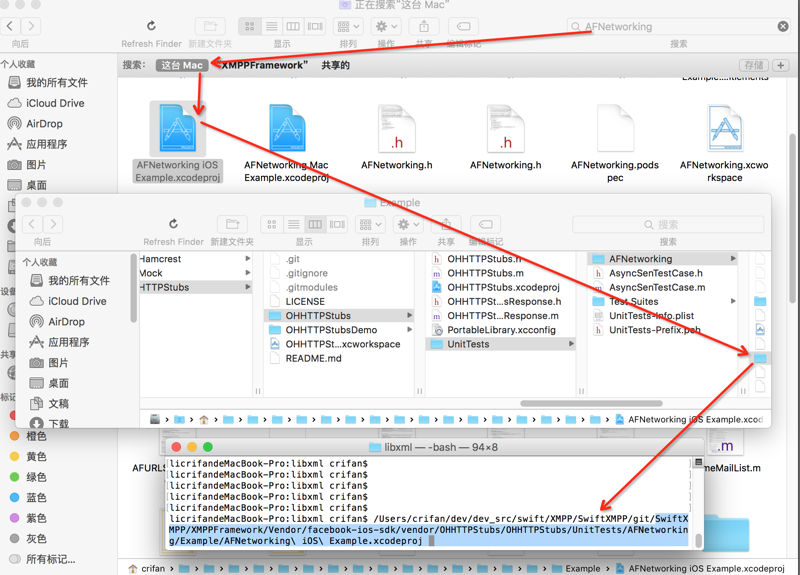Select cover flow view in Example window
The image size is (800, 575).
[337, 224]
